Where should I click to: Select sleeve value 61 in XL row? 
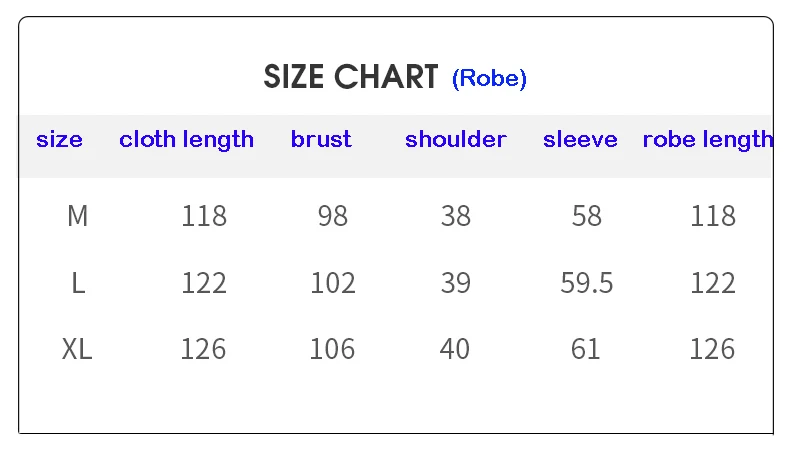585,349
